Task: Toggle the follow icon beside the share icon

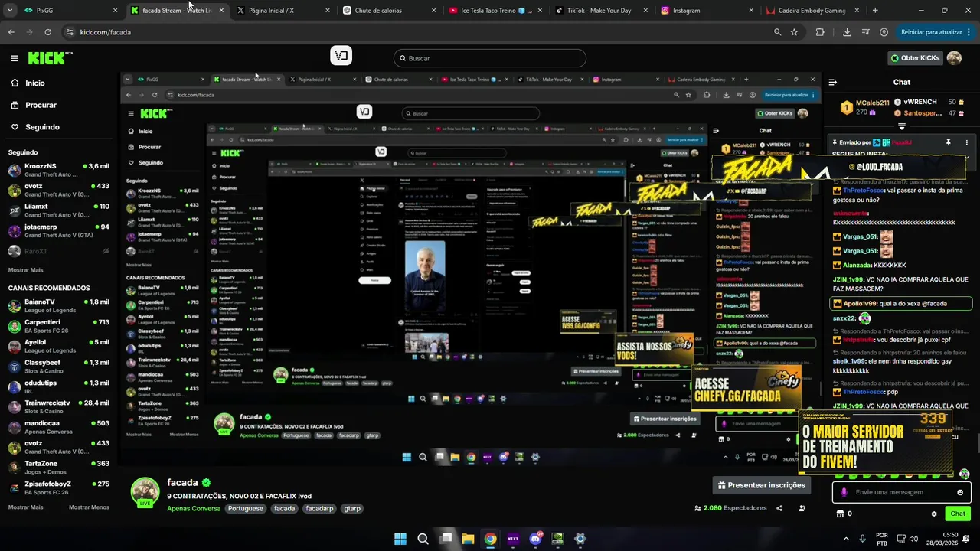Action: click(802, 508)
